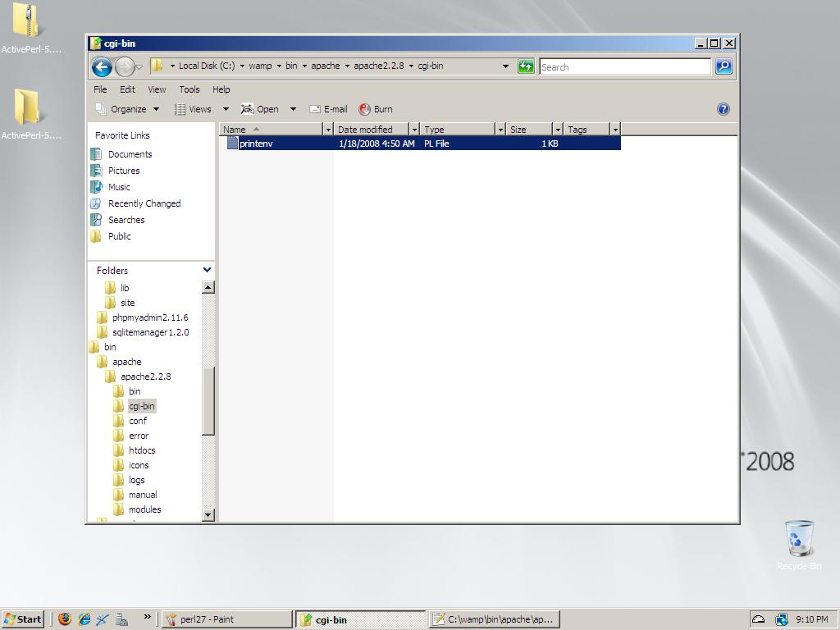Open the Organize dropdown menu
Image resolution: width=840 pixels, height=630 pixels.
(x=127, y=109)
